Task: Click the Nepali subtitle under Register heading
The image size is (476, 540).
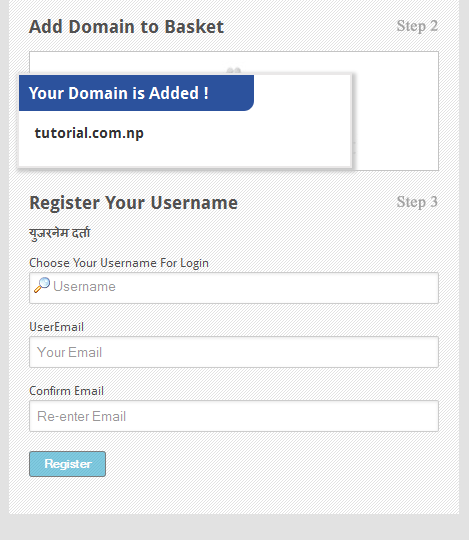Action: 60,233
